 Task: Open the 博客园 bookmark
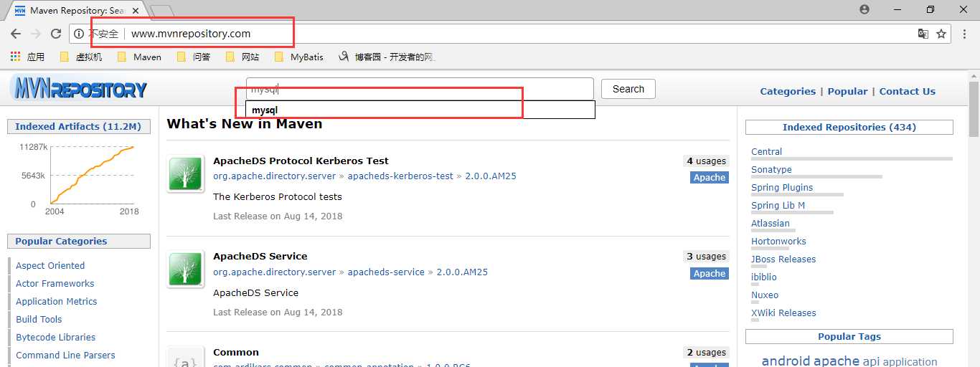click(x=387, y=57)
